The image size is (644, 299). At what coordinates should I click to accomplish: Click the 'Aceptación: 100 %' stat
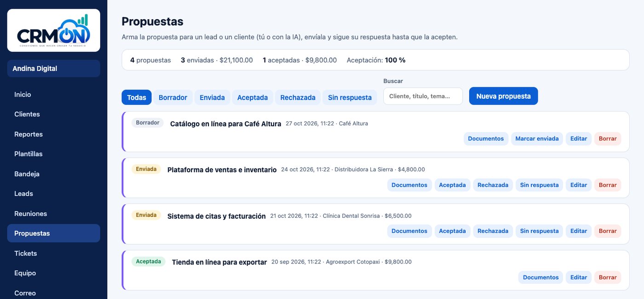click(376, 60)
